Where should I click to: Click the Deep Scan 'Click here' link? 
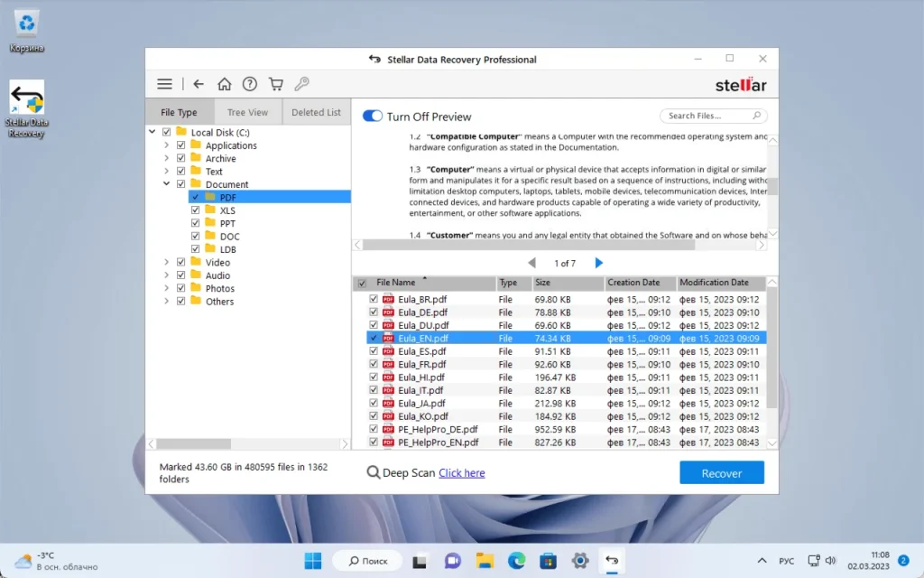click(x=461, y=472)
